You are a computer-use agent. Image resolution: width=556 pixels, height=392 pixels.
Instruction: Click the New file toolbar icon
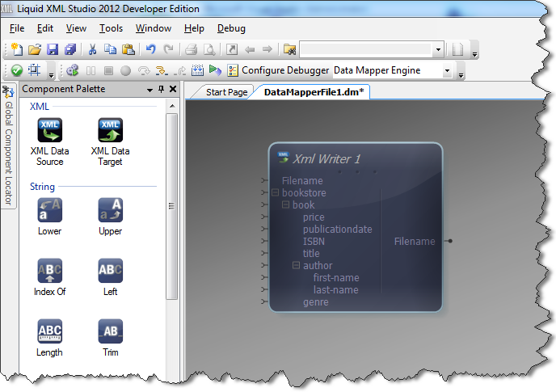click(x=17, y=49)
